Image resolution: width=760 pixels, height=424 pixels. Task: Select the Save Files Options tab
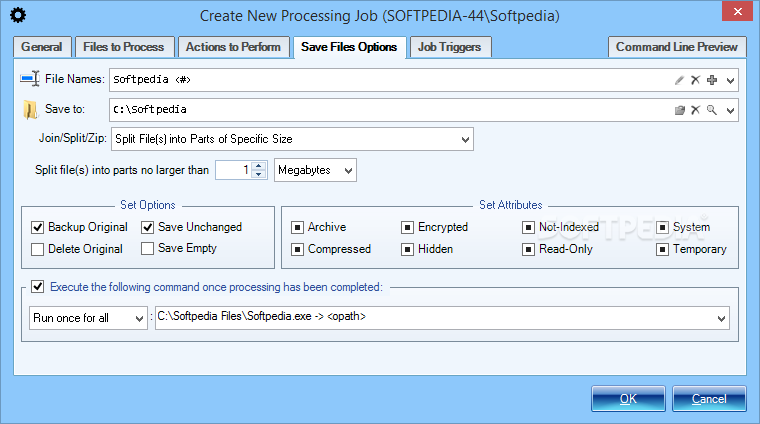tap(349, 47)
